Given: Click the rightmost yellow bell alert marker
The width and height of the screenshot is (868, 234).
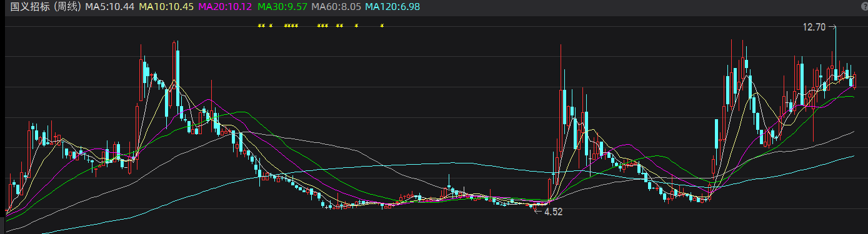Looking at the screenshot, I should click(x=382, y=26).
